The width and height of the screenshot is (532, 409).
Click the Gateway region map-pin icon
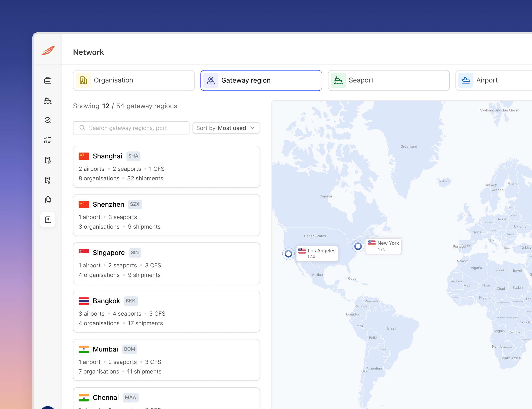211,80
